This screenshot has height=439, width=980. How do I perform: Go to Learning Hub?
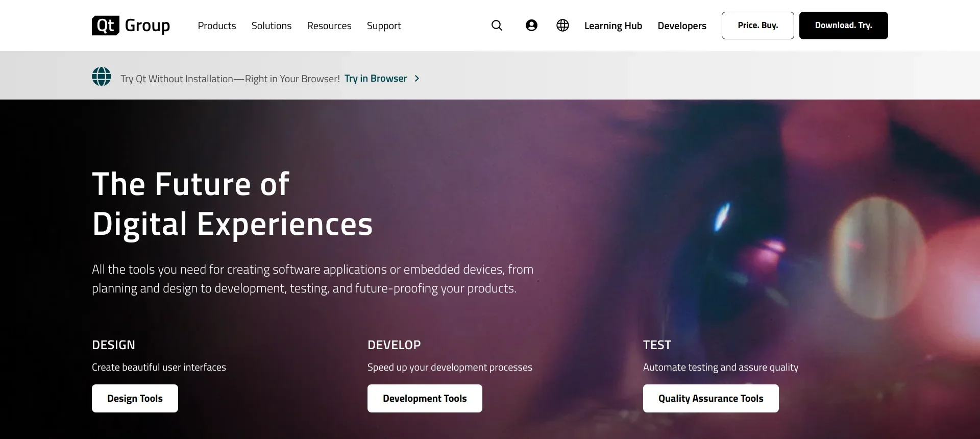[x=613, y=26]
